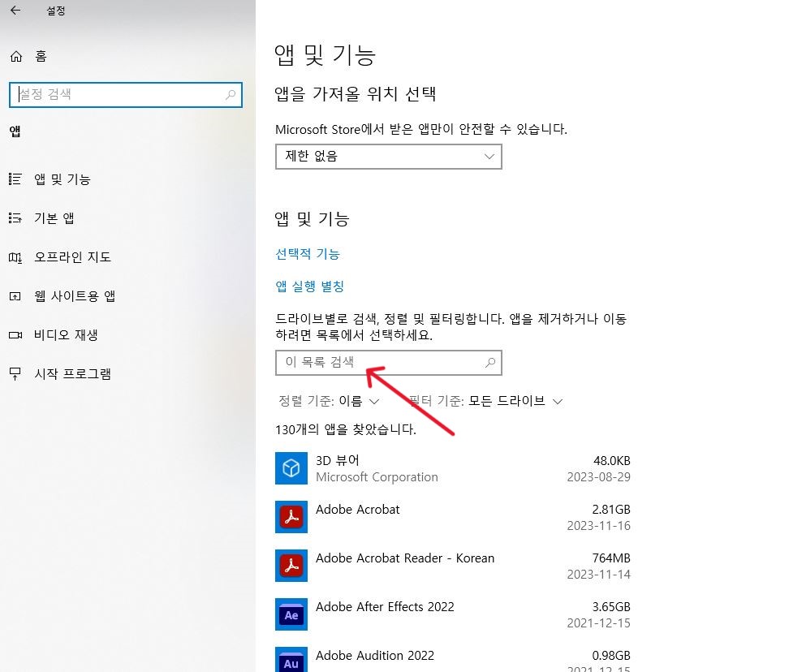802x672 pixels.
Task: Open the 제한 없음 dropdown
Action: 389,157
